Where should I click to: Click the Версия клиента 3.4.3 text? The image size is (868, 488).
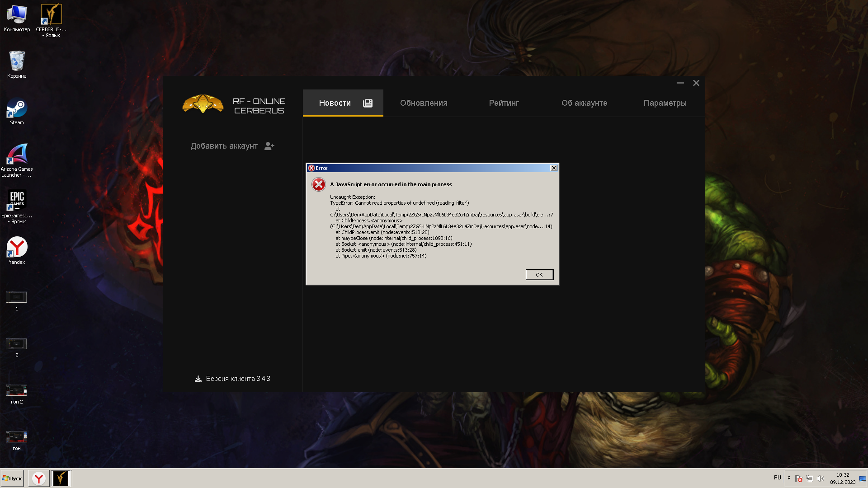(x=238, y=379)
